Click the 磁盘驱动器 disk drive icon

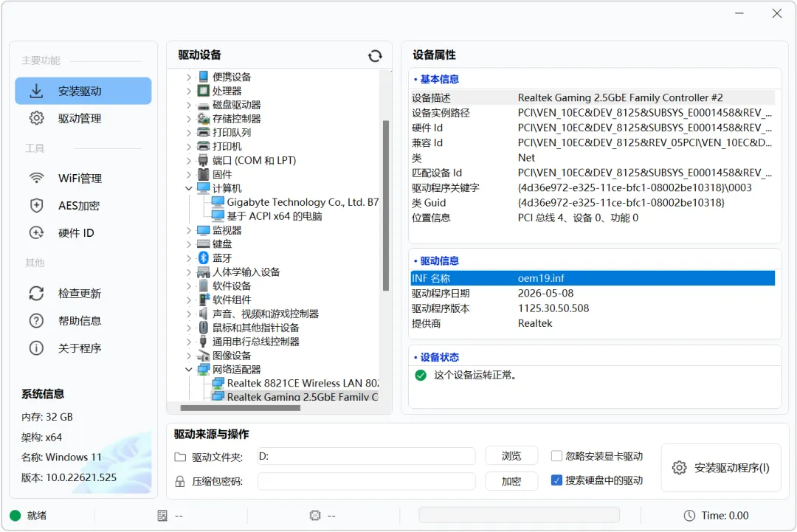point(204,106)
